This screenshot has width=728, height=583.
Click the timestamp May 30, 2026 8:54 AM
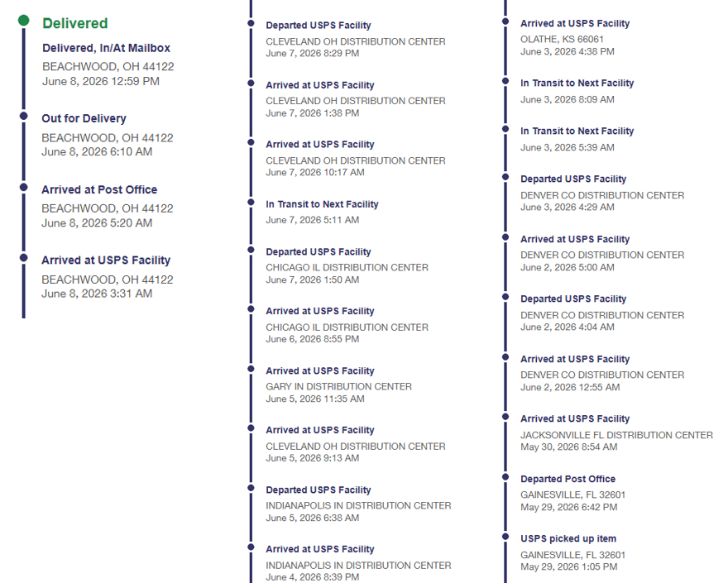coord(569,447)
